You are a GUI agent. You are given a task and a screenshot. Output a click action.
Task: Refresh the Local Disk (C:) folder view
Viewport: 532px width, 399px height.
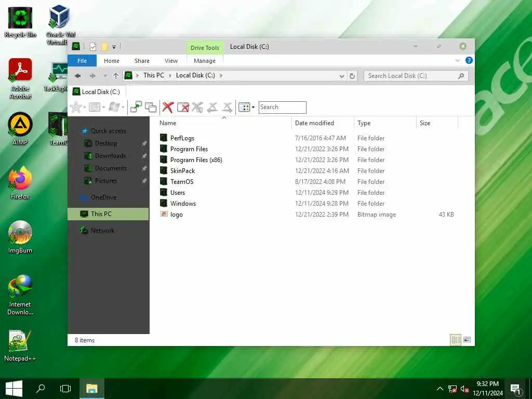(352, 76)
